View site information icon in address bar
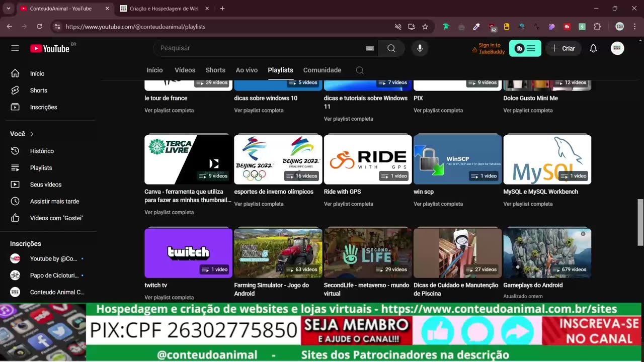Image resolution: width=644 pixels, height=362 pixels. pos(57,27)
